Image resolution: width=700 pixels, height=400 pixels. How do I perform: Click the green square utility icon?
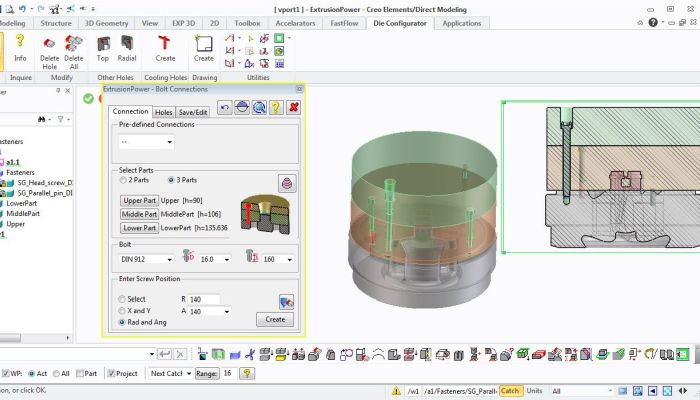click(x=279, y=38)
